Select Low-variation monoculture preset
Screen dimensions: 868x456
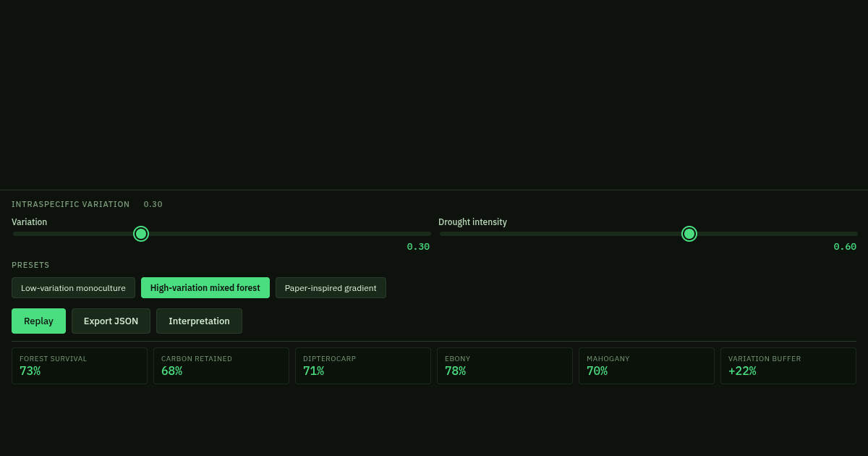(x=73, y=288)
